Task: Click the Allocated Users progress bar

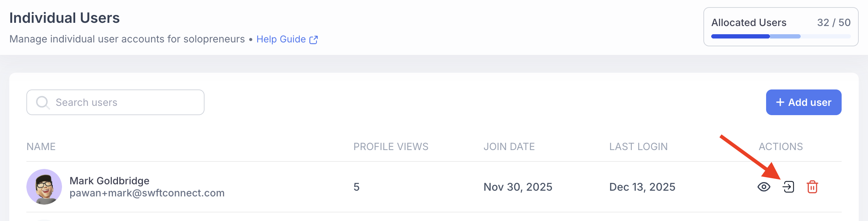Action: coord(780,36)
